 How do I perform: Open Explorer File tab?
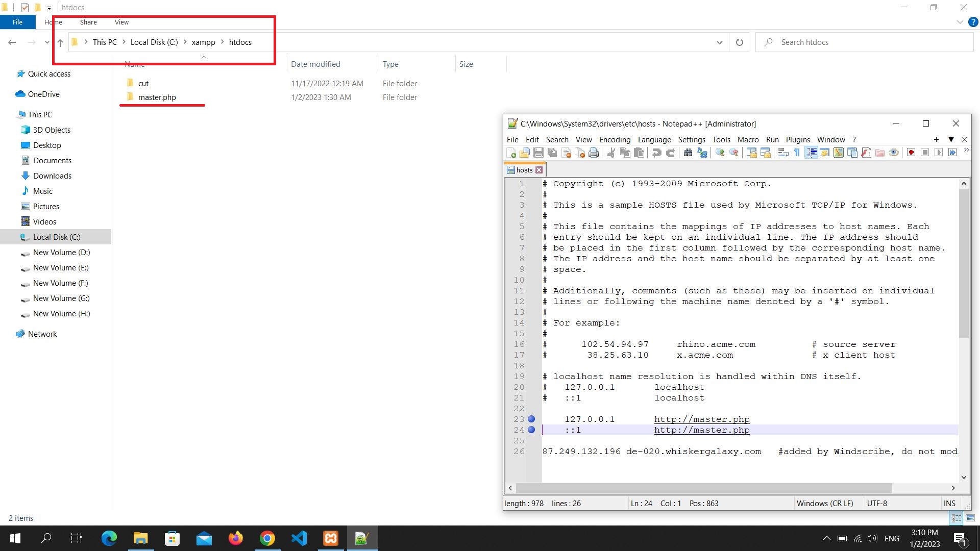pos(17,22)
